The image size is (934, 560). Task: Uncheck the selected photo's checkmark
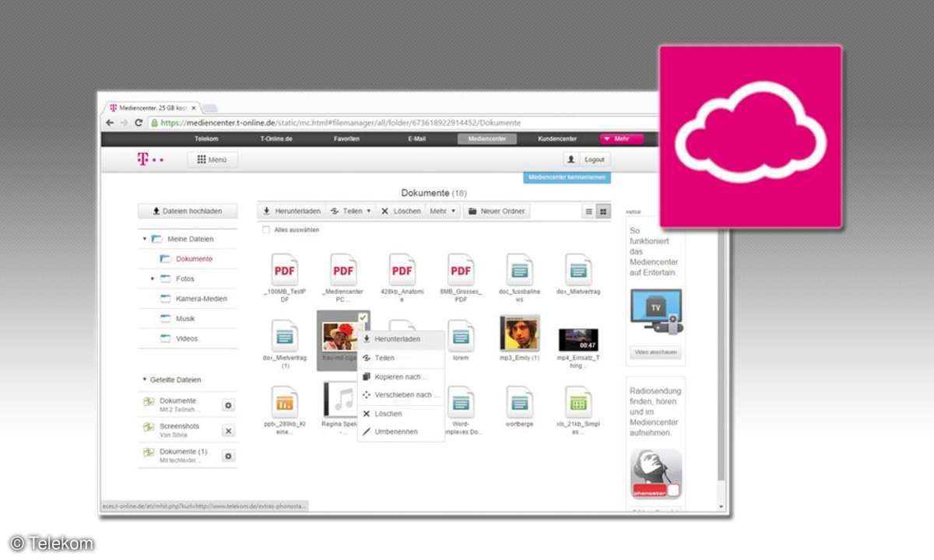363,317
